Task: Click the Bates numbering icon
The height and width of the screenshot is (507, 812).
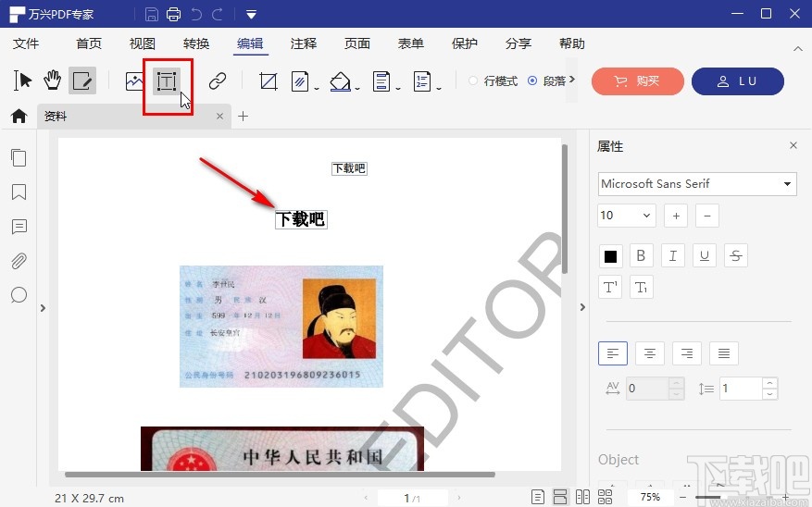Action: (x=421, y=81)
